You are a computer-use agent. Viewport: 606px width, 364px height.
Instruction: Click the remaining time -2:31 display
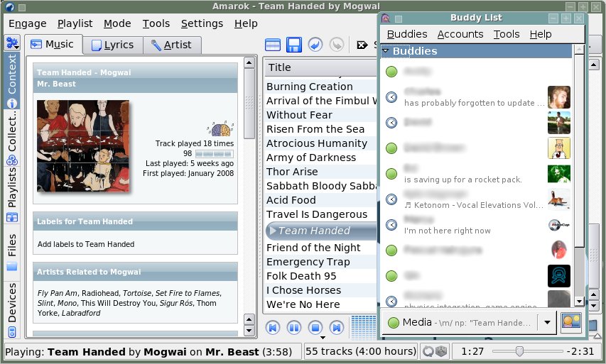coord(580,351)
